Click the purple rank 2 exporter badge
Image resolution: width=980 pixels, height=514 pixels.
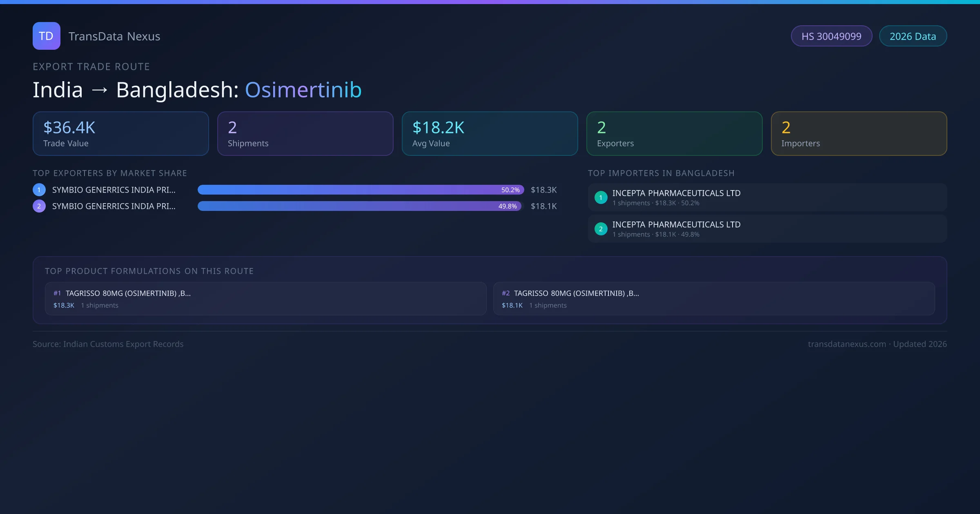tap(39, 206)
